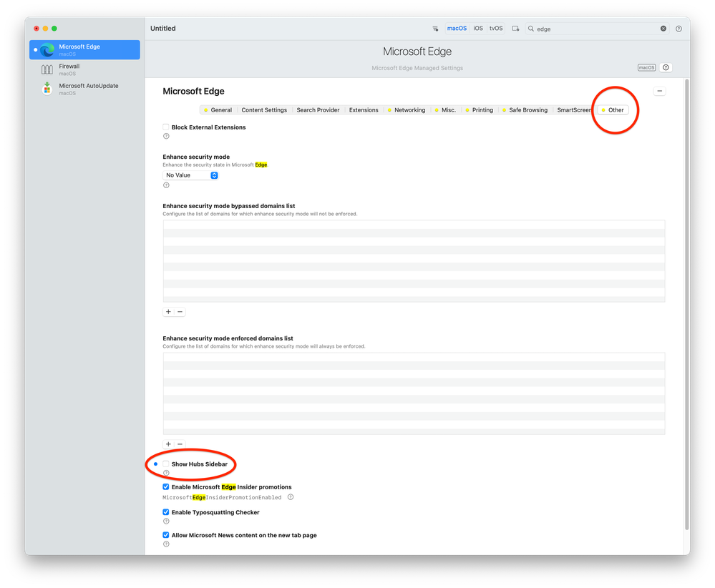Click the vertical scrollbar of settings pane

coord(686,305)
